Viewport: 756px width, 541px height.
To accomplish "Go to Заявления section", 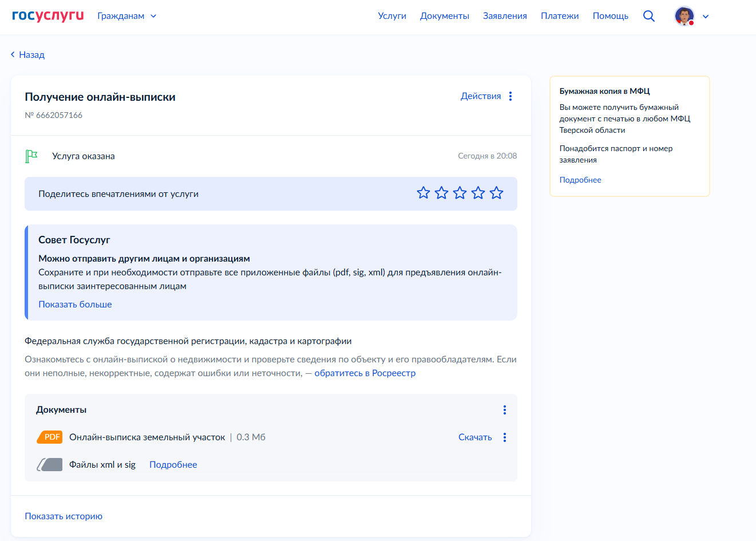I will 505,16.
